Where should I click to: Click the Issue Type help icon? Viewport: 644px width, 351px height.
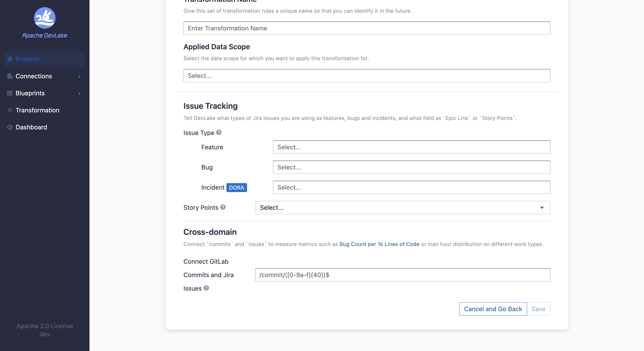(x=219, y=132)
